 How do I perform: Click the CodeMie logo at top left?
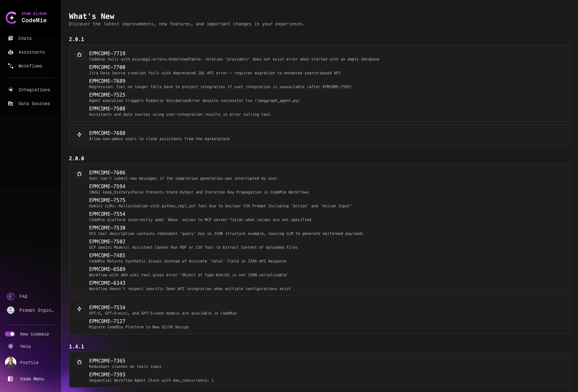click(x=12, y=18)
